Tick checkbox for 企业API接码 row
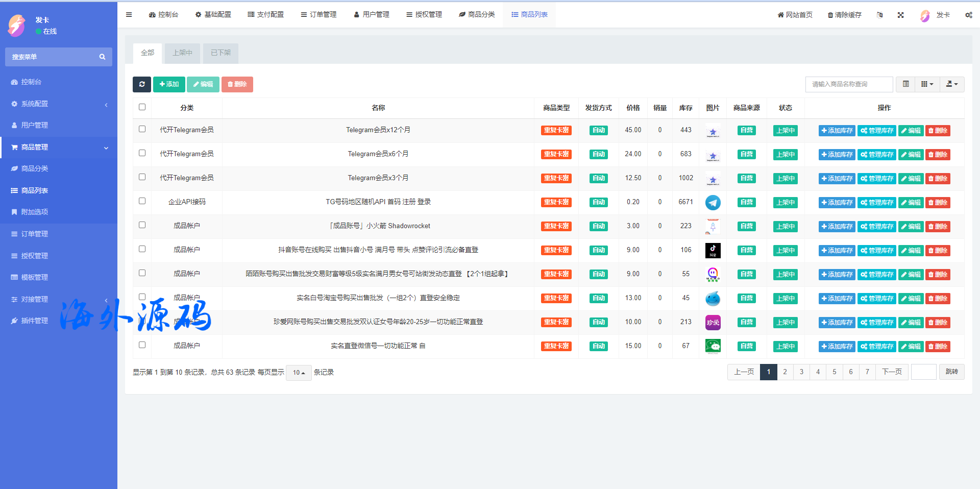The width and height of the screenshot is (980, 489). [x=142, y=201]
